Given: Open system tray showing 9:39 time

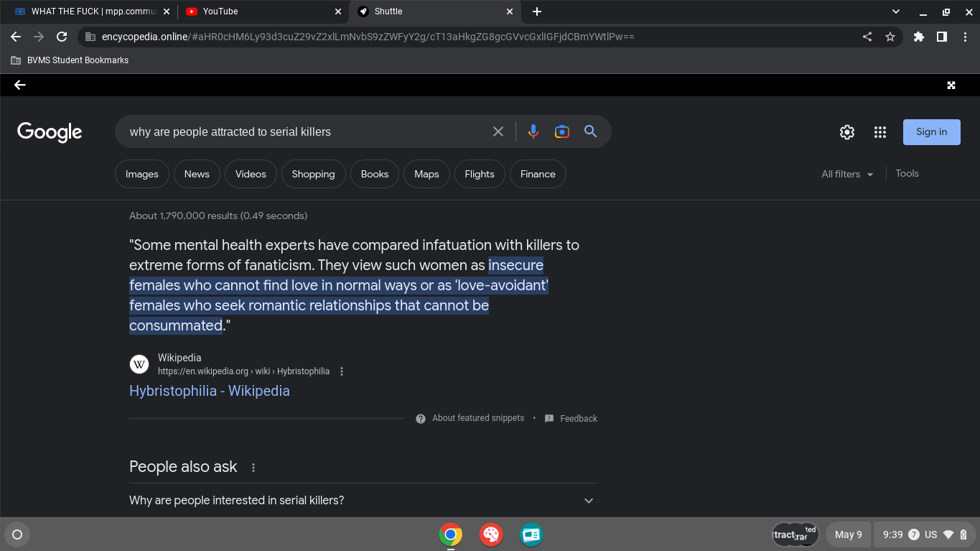Looking at the screenshot, I should click(x=925, y=534).
